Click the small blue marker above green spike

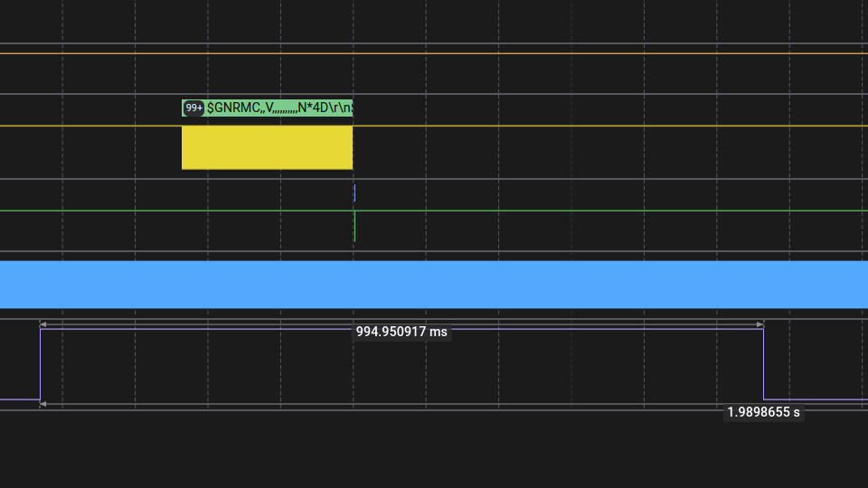click(x=354, y=193)
